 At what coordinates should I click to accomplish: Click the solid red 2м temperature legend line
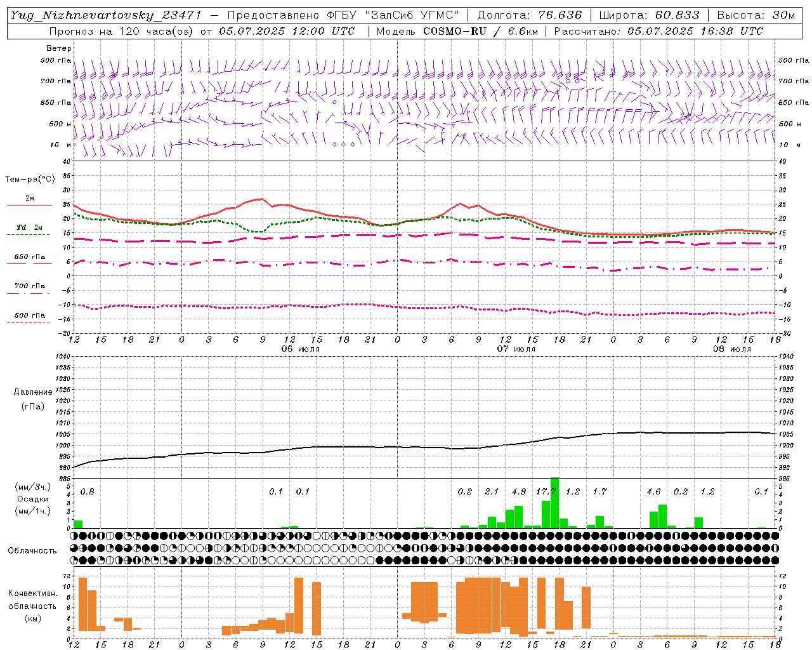pyautogui.click(x=29, y=205)
